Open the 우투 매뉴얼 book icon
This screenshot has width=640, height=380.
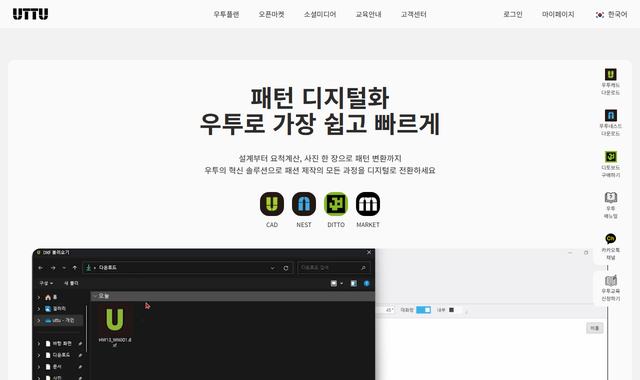click(x=611, y=198)
